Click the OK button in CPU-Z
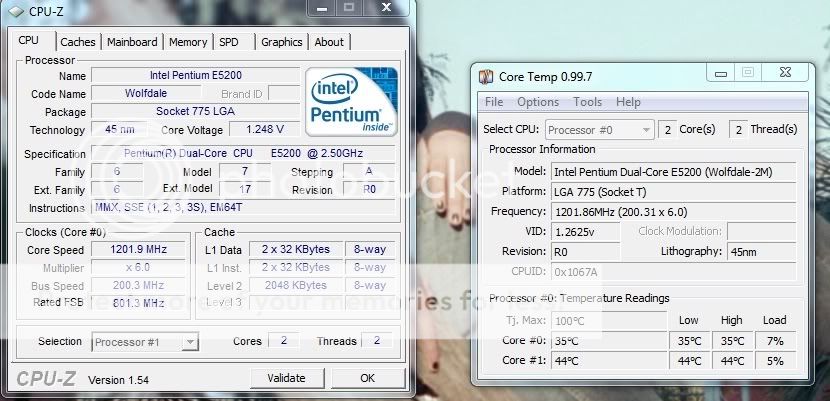Screen dimensions: 830x401 point(367,378)
